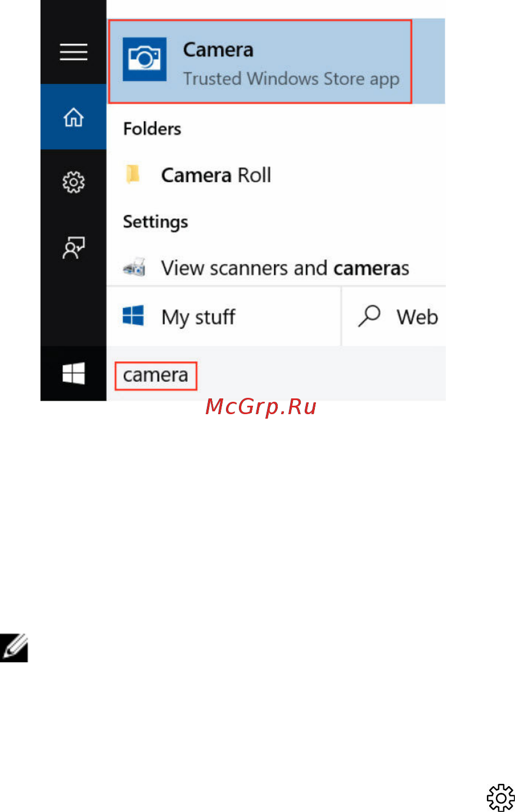This screenshot has height=812, width=515.
Task: Click the pencil note icon
Action: point(14,647)
